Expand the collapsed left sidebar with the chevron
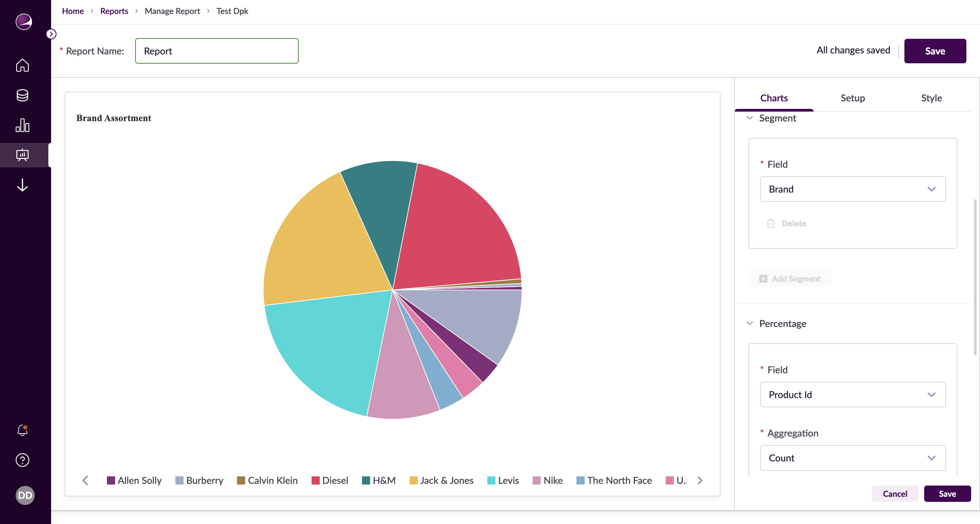The height and width of the screenshot is (524, 980). (51, 34)
